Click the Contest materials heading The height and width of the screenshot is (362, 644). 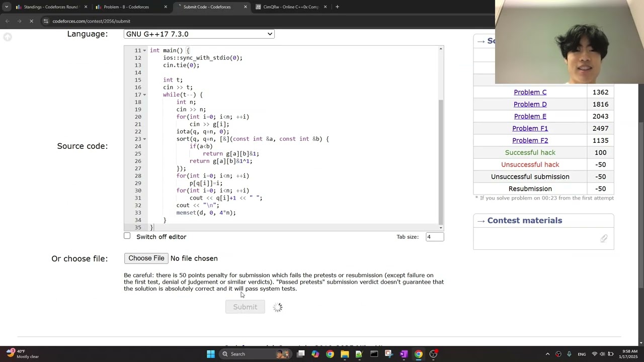tap(525, 220)
